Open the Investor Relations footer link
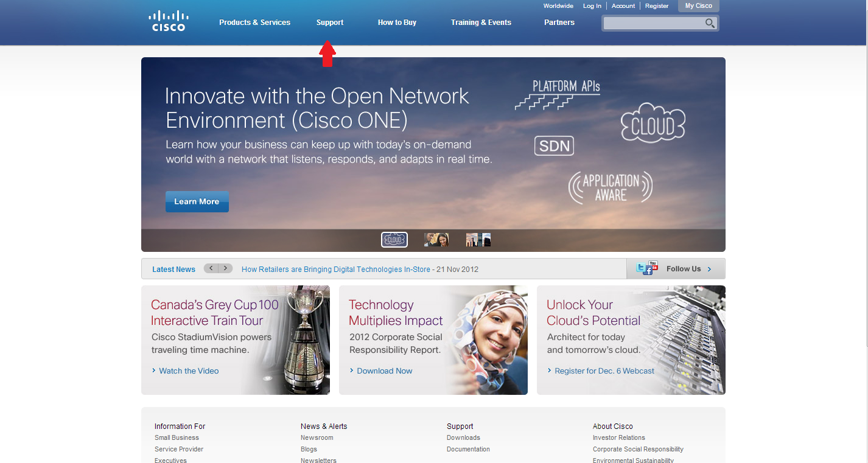Image resolution: width=868 pixels, height=463 pixels. (619, 437)
